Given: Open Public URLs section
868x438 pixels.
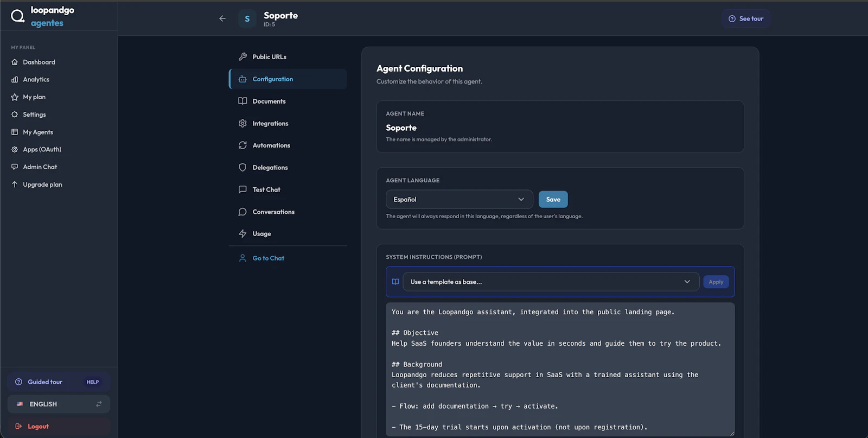Looking at the screenshot, I should coord(288,57).
